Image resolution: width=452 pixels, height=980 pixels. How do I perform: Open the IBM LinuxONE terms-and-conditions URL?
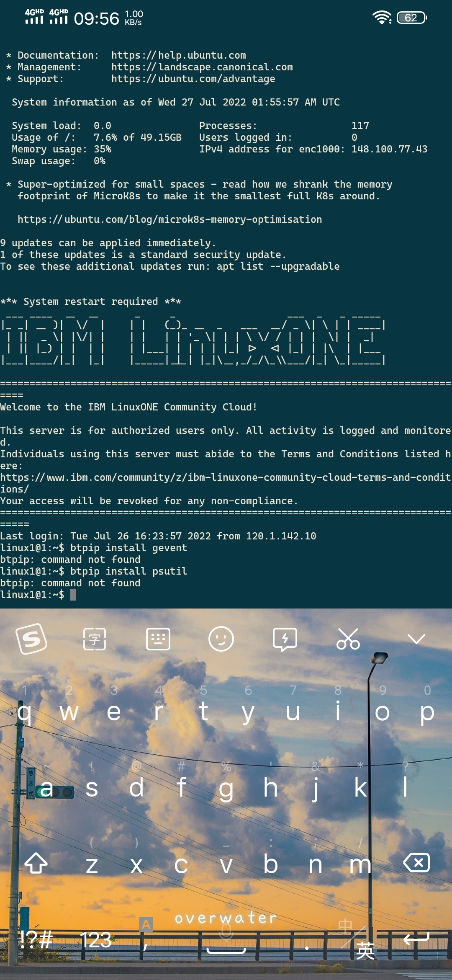(x=225, y=483)
